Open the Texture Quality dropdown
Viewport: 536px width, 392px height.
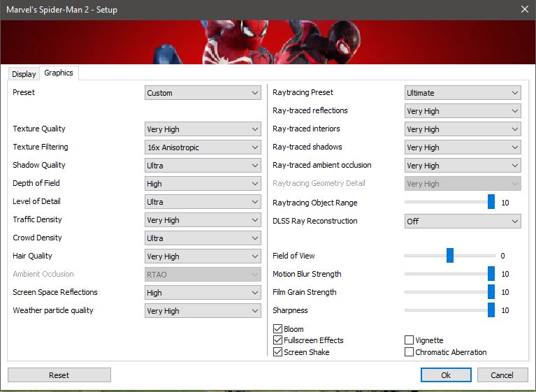coord(203,129)
